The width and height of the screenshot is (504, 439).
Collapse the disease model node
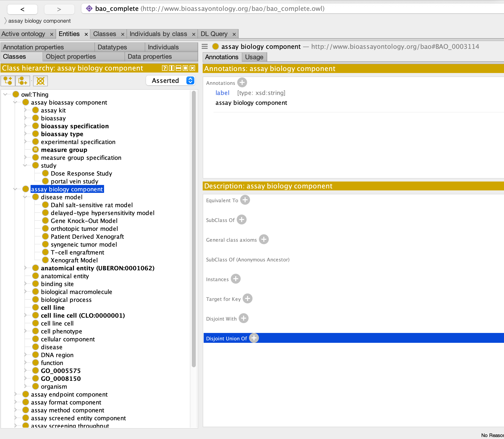25,197
